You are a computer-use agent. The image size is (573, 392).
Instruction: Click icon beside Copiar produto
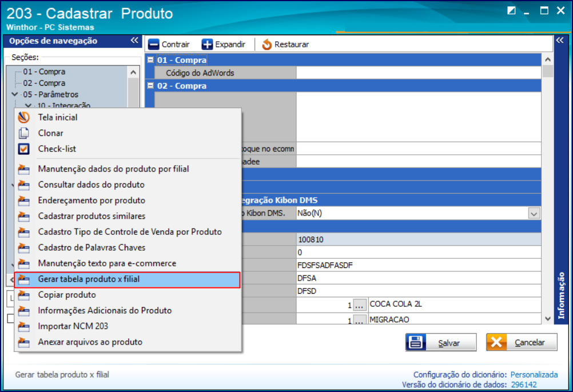pyautogui.click(x=24, y=295)
